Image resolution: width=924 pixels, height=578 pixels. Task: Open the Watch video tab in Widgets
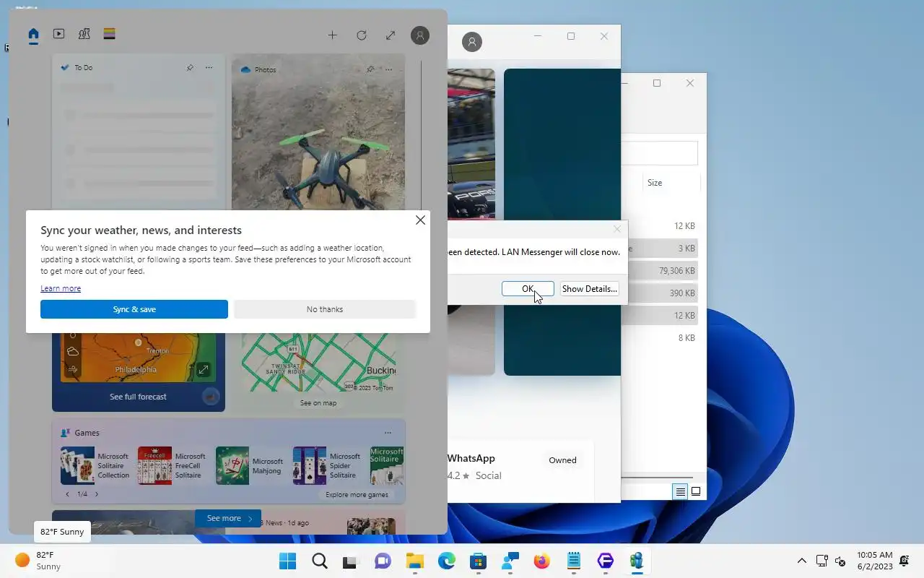(59, 34)
